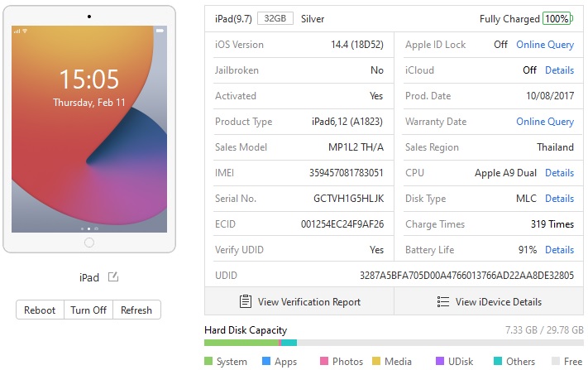
Task: Click the iOS version 14.4 (18D52)
Action: (357, 45)
